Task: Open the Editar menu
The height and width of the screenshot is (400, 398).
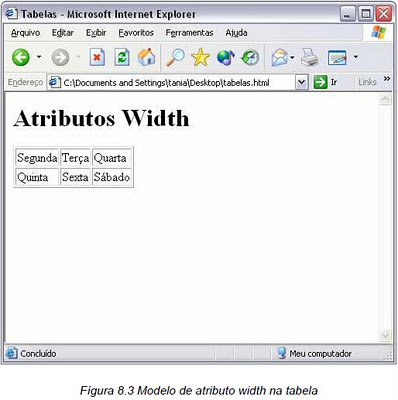Action: 63,33
